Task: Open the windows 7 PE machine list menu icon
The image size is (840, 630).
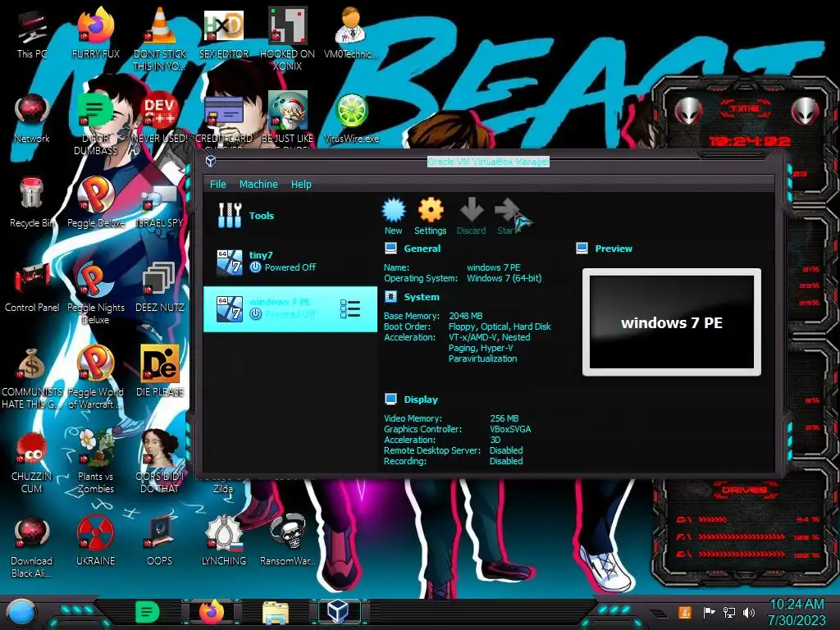Action: [x=349, y=309]
